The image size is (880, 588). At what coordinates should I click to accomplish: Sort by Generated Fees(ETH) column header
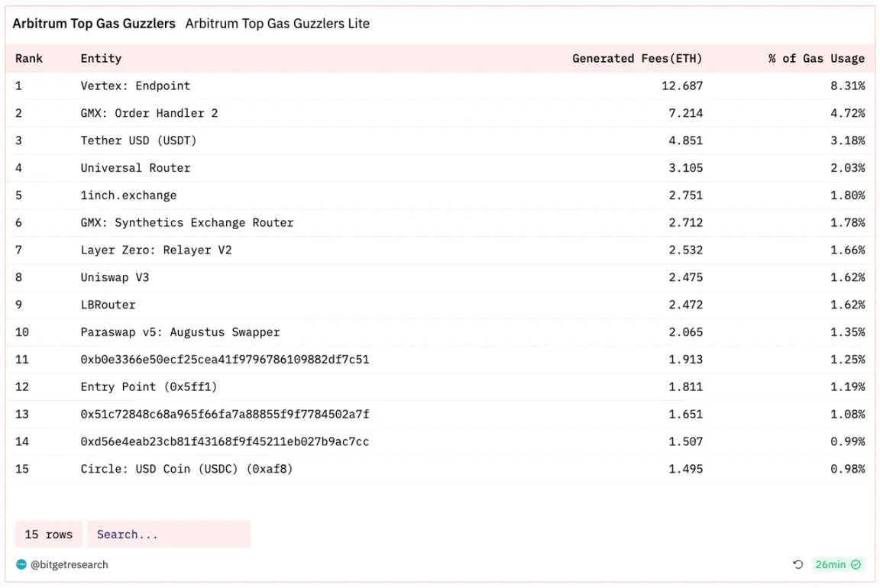637,58
